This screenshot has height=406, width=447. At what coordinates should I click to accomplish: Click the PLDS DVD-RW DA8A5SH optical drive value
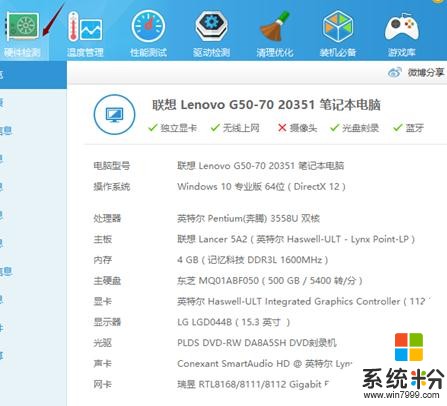257,343
